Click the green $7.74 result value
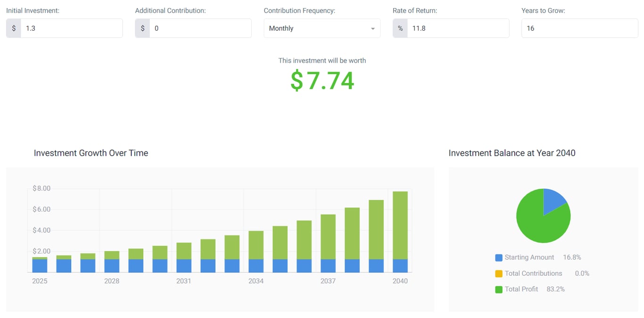Viewport: 644px width, 318px height. coord(322,81)
